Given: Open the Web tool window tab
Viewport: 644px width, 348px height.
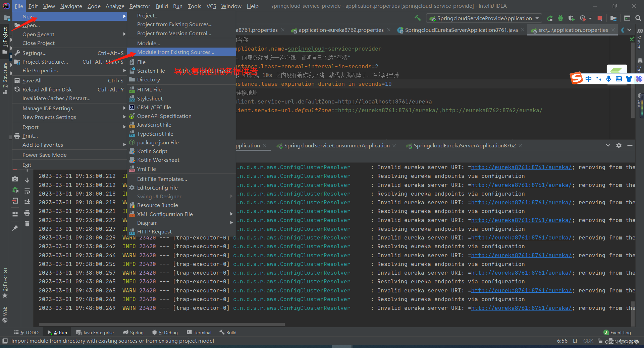Looking at the screenshot, I should point(5,314).
